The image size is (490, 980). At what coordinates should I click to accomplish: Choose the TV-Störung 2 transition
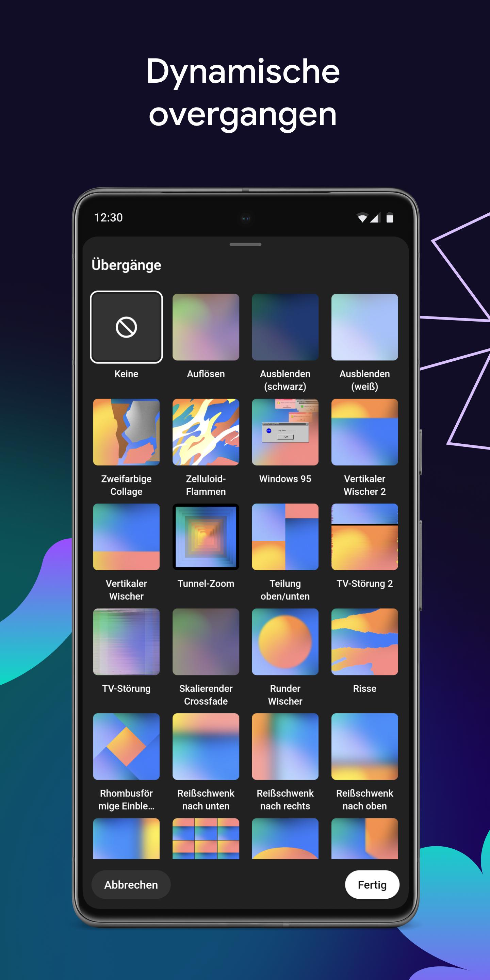pyautogui.click(x=364, y=536)
